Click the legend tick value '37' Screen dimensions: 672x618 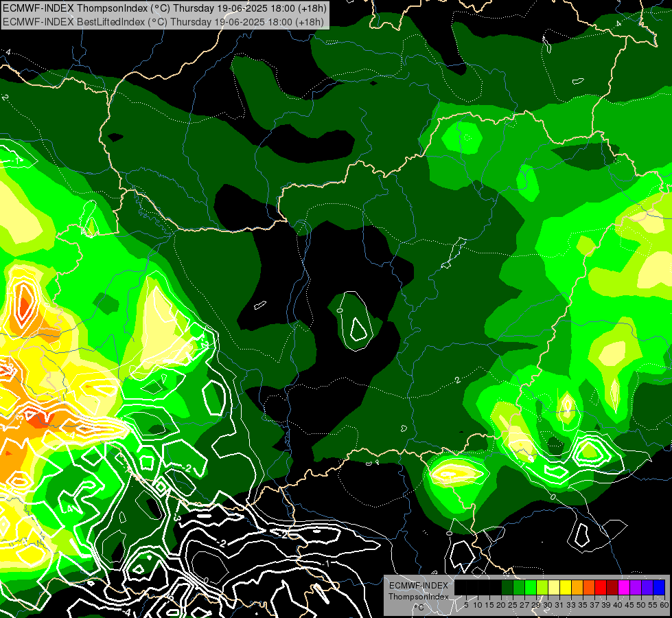pyautogui.click(x=594, y=605)
